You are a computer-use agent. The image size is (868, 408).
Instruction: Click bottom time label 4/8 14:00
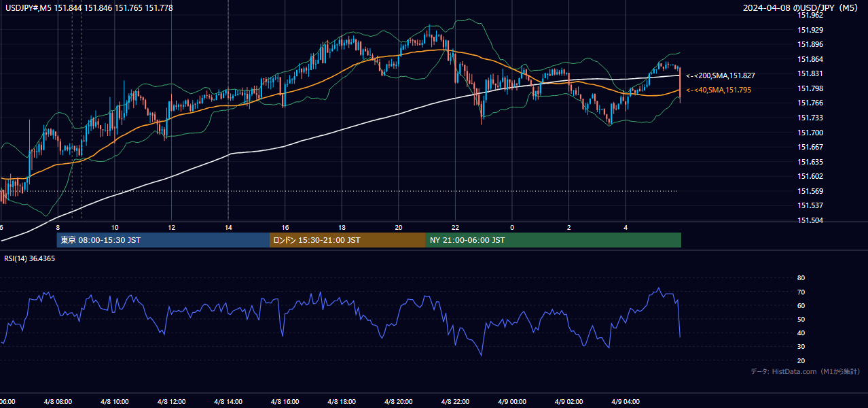[228, 402]
